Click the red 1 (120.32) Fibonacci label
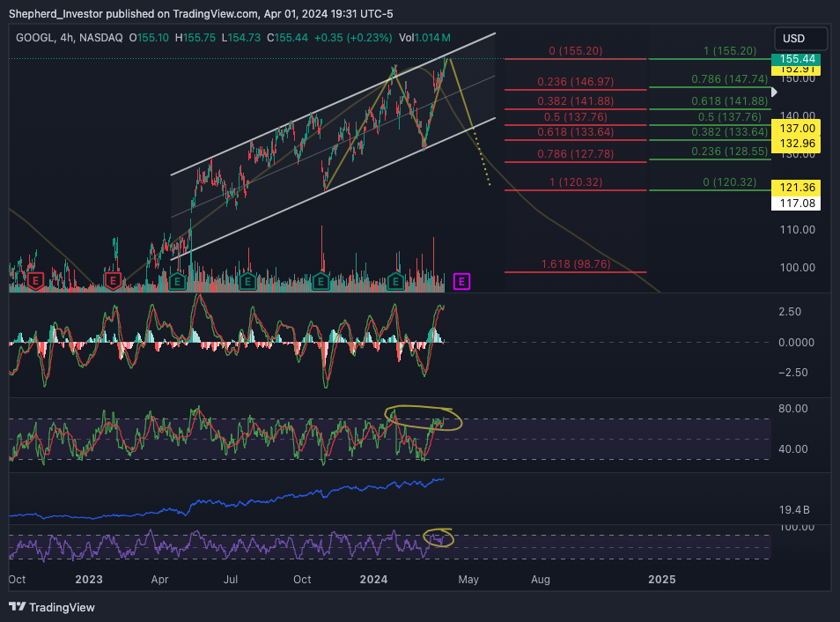 [x=575, y=182]
